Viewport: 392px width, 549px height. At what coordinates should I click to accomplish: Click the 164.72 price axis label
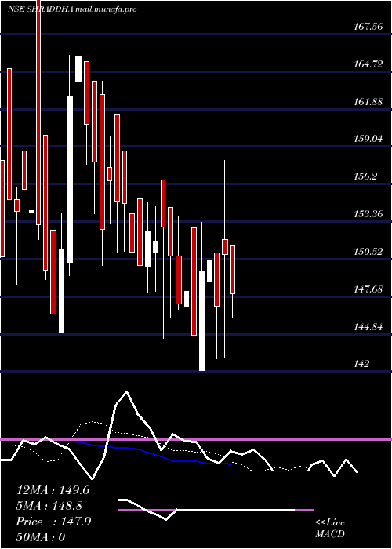(x=368, y=64)
